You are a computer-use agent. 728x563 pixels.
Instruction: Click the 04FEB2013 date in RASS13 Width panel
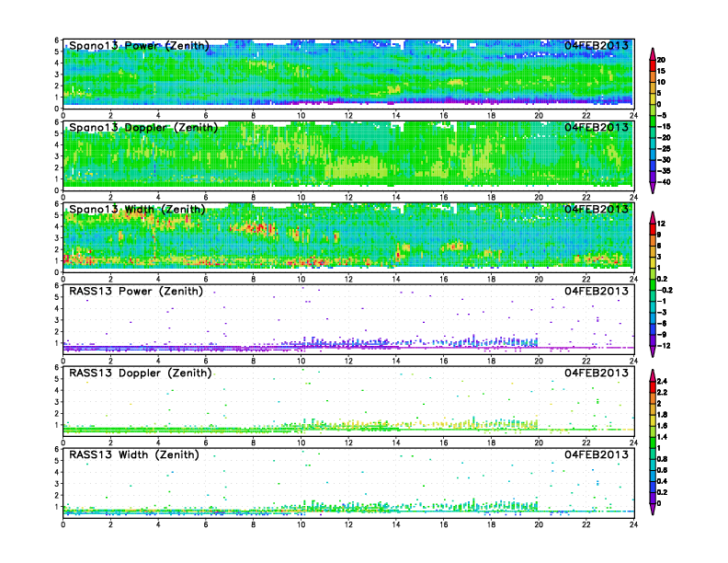point(597,454)
